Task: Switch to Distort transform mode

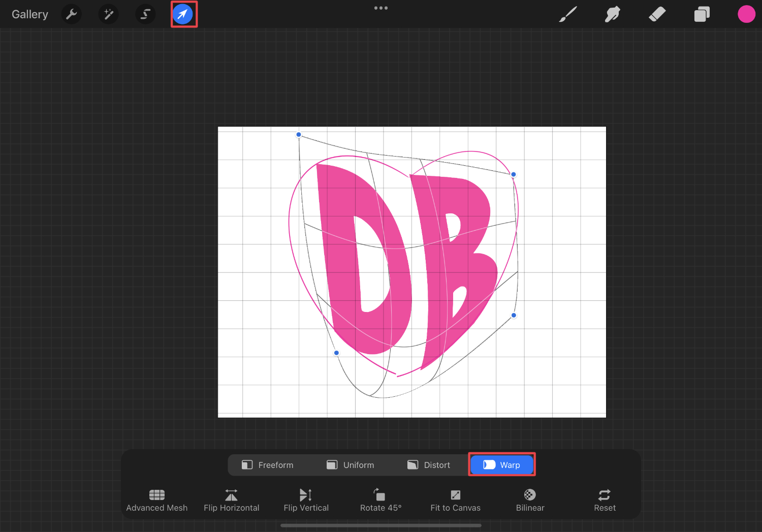Action: pyautogui.click(x=429, y=464)
